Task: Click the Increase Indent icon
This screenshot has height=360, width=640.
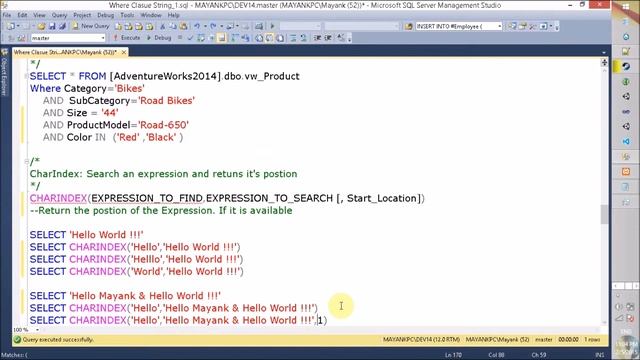Action: coord(328,38)
